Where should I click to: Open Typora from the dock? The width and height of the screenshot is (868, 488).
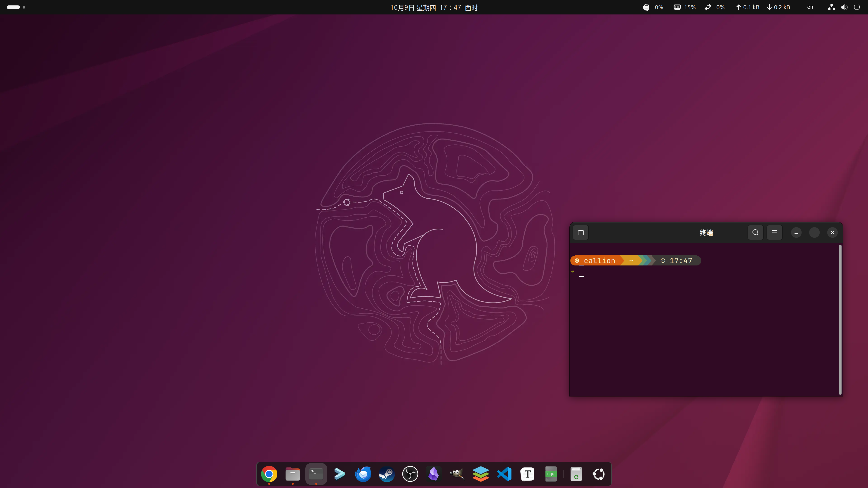coord(527,474)
